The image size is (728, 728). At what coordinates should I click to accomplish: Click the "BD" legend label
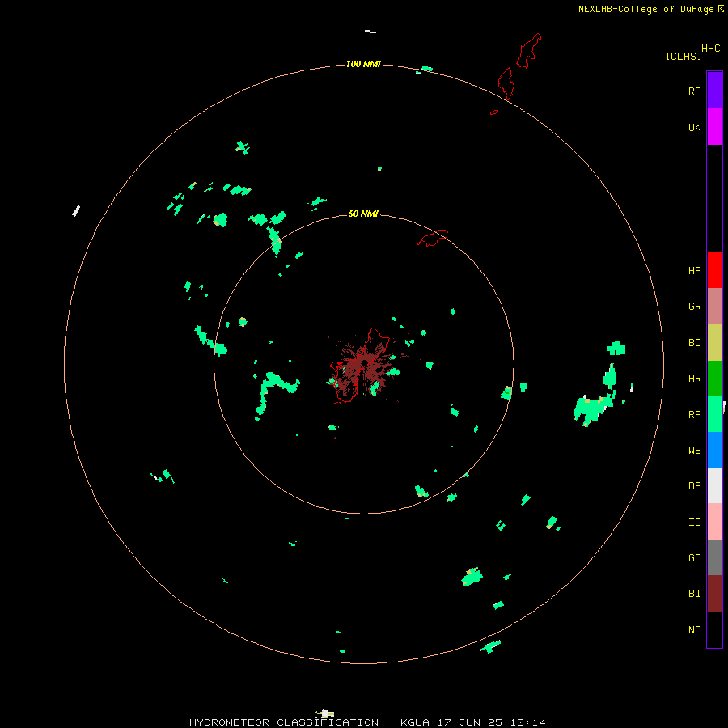point(694,343)
